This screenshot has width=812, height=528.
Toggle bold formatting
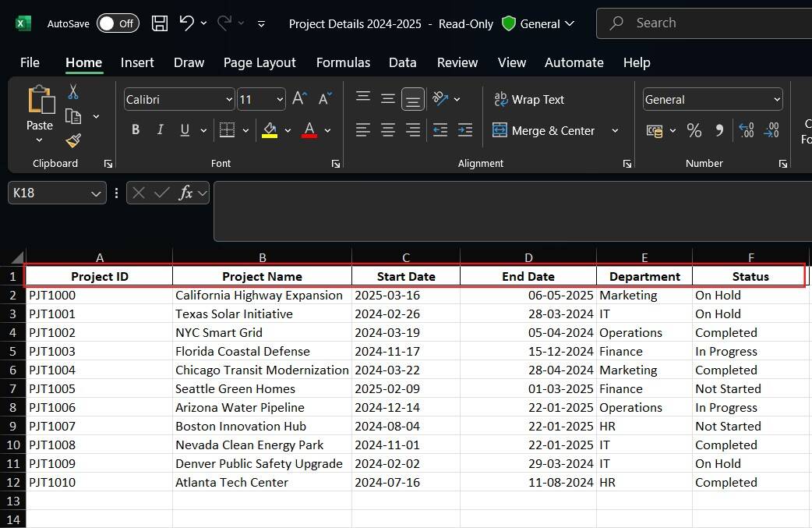point(135,129)
